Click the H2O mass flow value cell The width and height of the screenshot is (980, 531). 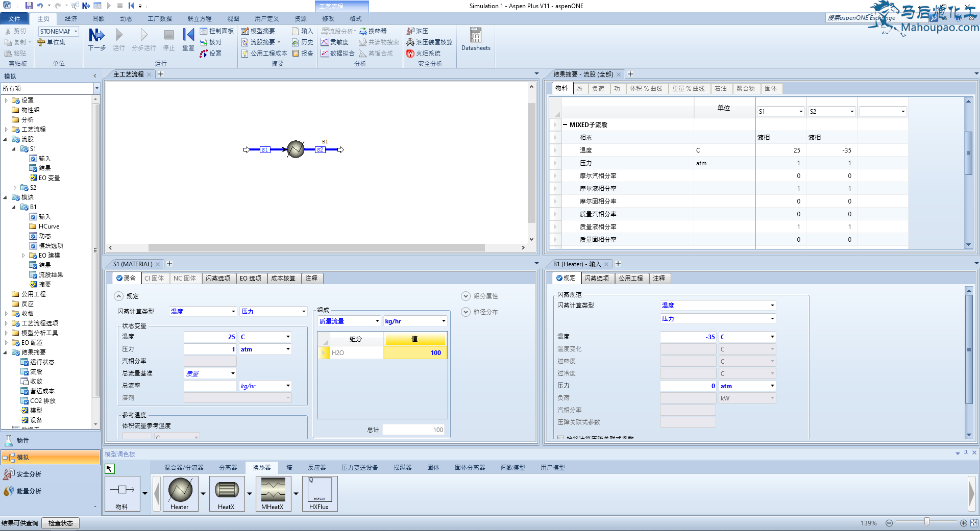(415, 353)
